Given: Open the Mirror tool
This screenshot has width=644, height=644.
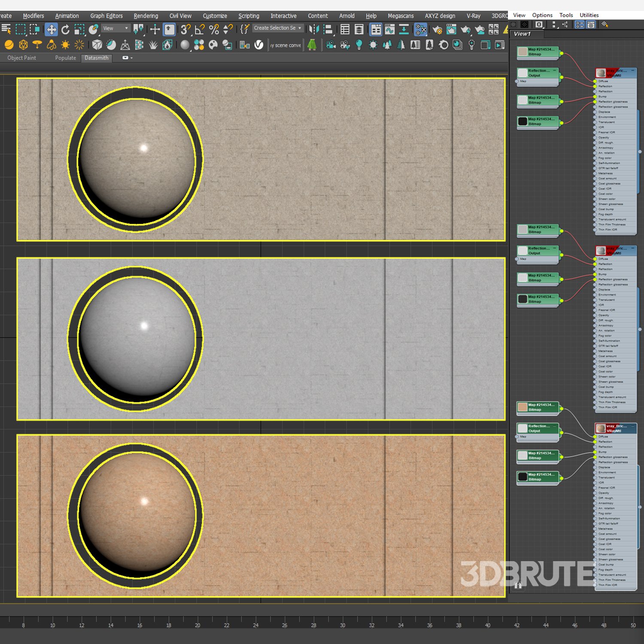Looking at the screenshot, I should [x=314, y=29].
